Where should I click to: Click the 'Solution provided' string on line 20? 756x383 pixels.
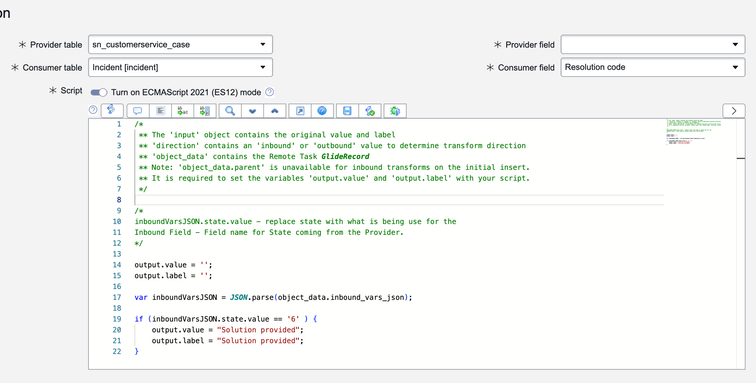pos(258,330)
